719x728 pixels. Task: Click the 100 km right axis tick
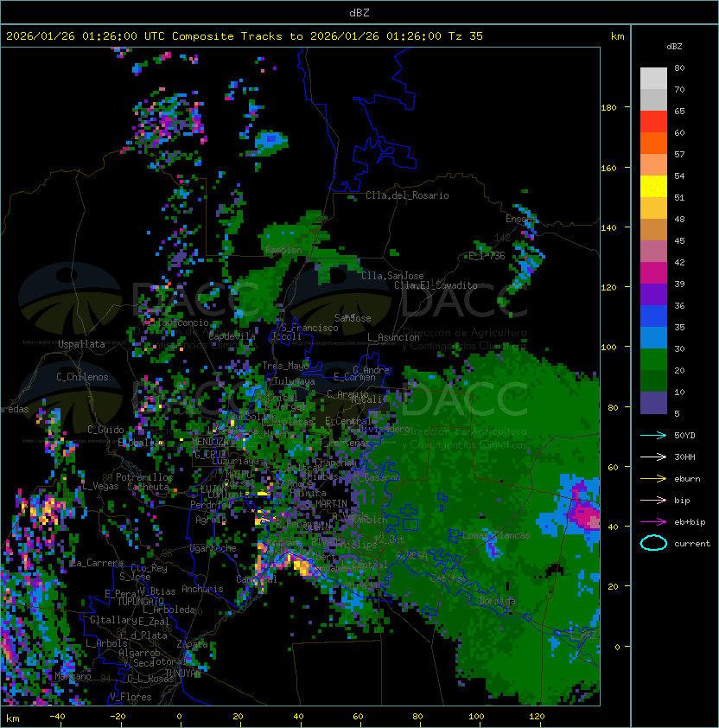[x=608, y=347]
